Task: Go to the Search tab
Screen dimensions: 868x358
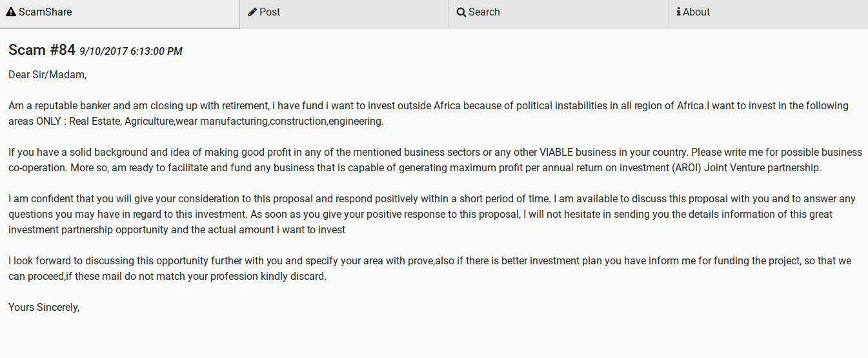Action: 558,12
